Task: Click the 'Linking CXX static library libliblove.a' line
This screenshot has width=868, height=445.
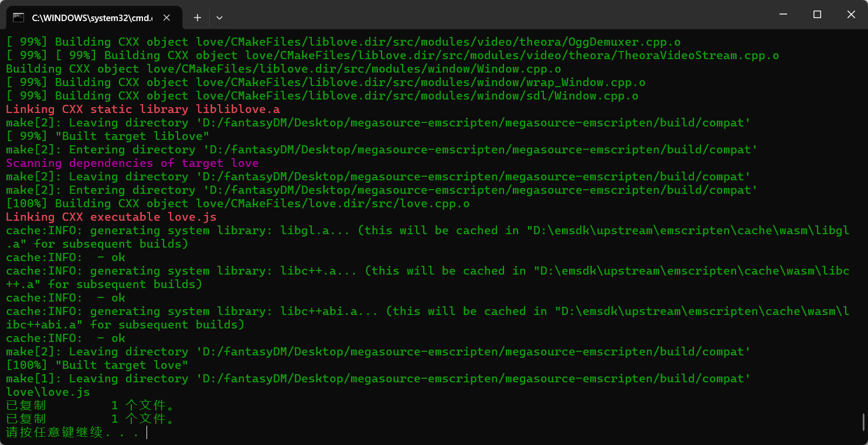Action: pyautogui.click(x=142, y=109)
